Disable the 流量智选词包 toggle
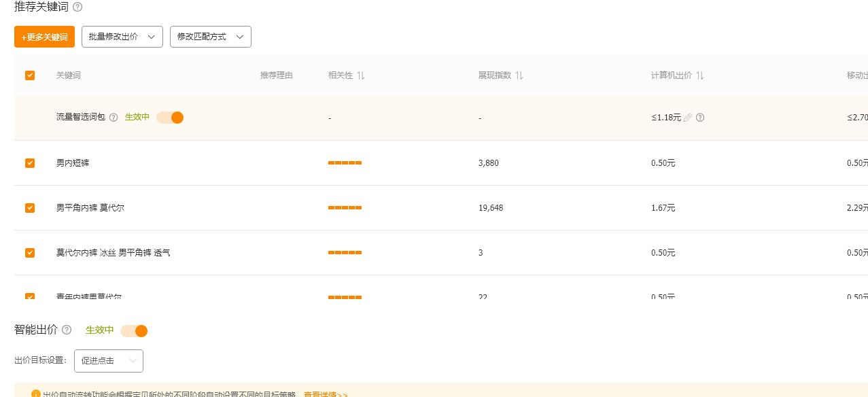This screenshot has height=397, width=868. pyautogui.click(x=170, y=118)
